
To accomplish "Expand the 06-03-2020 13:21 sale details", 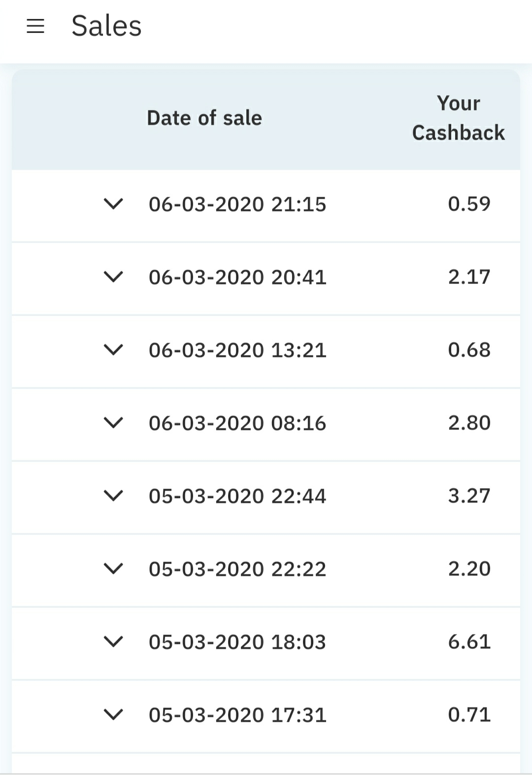I will coord(113,350).
